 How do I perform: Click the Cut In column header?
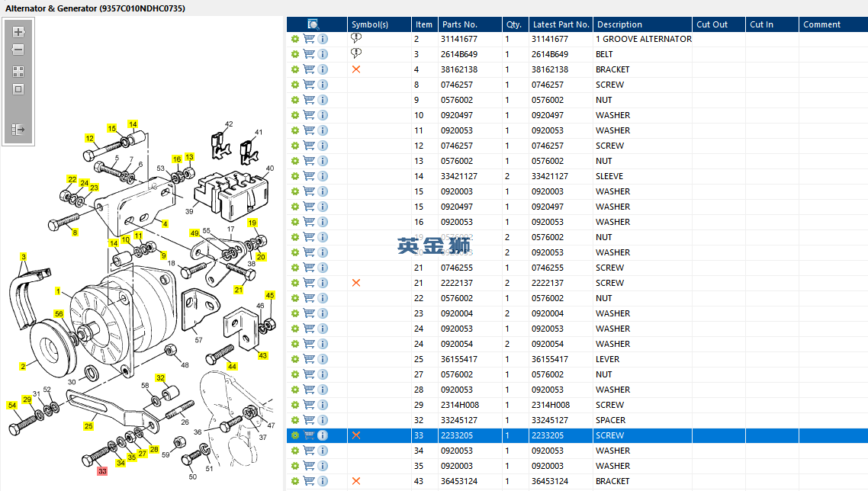coord(772,24)
